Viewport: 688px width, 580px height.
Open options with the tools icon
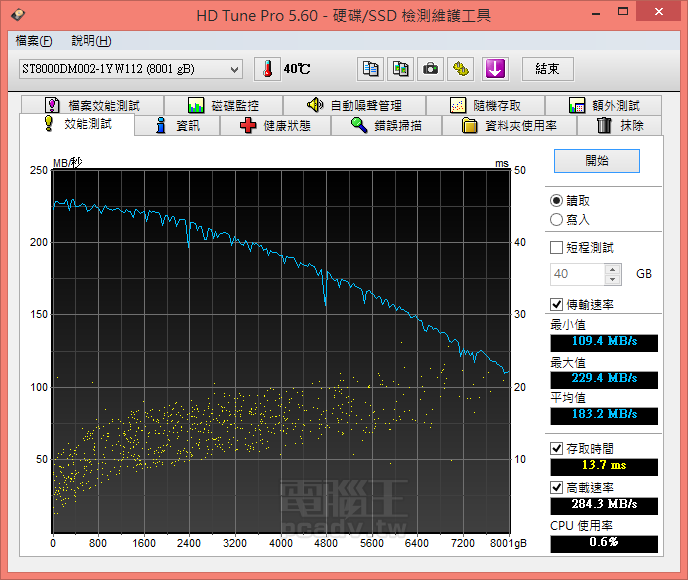coord(460,69)
